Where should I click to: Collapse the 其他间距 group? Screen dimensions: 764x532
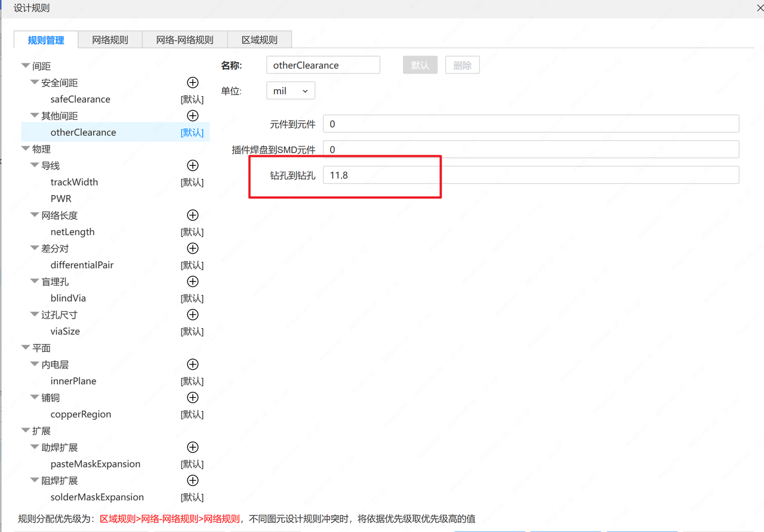tap(35, 116)
